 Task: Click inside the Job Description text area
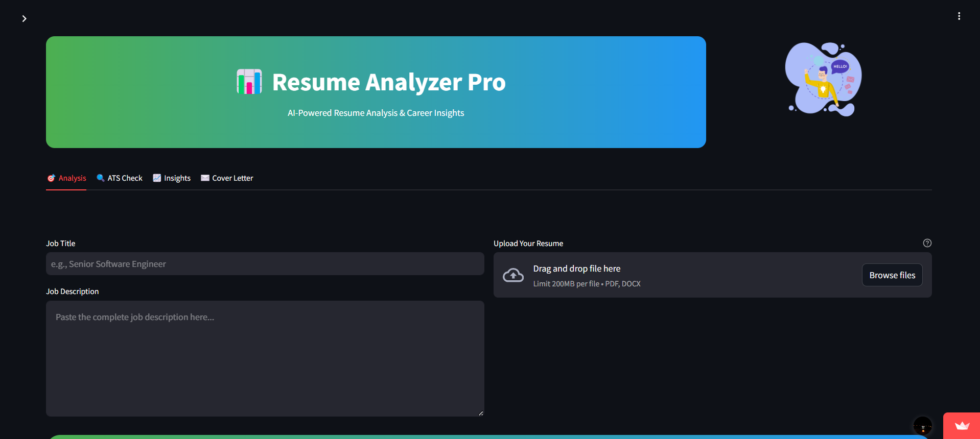pos(265,358)
